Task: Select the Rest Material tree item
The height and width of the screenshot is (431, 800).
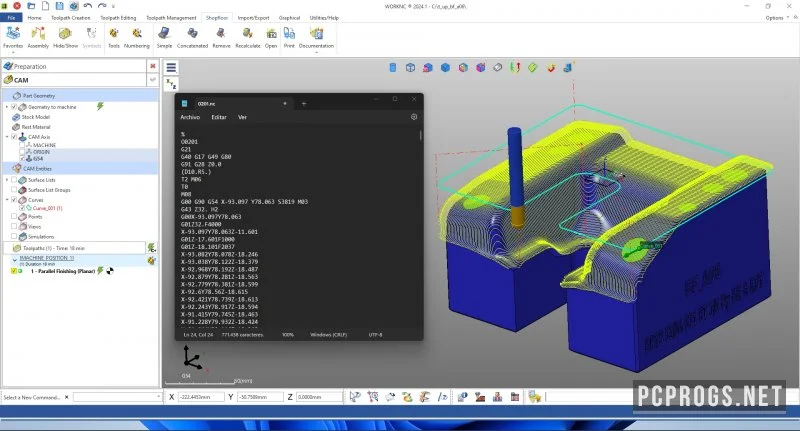Action: 36,127
